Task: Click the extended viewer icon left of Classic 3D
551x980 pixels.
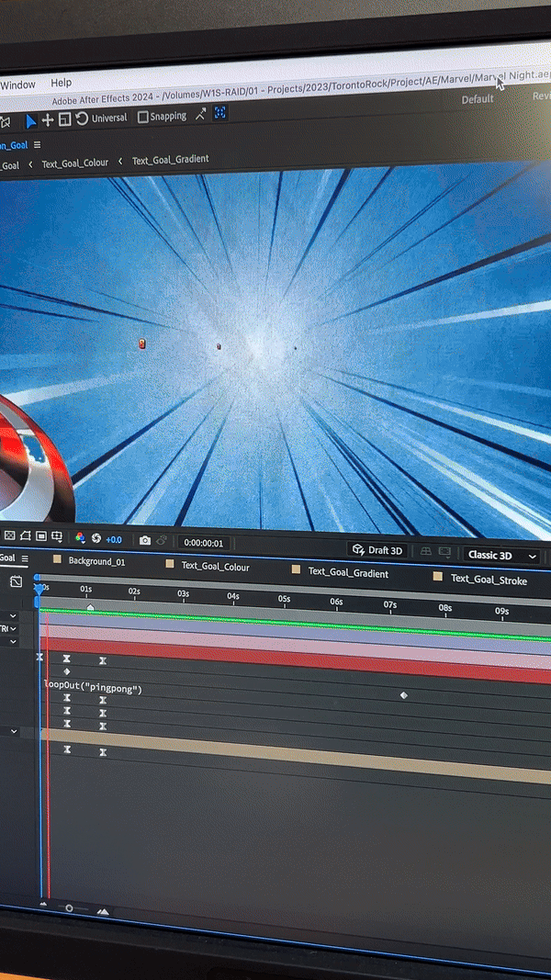Action: click(444, 552)
